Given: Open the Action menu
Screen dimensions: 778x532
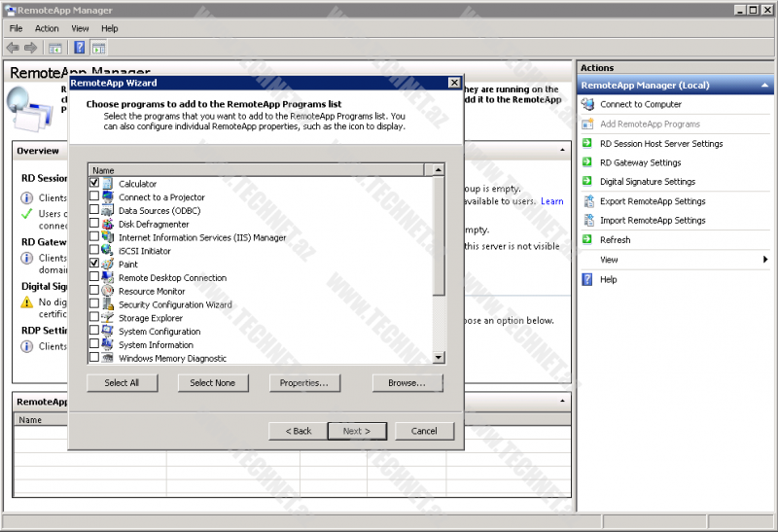Looking at the screenshot, I should point(47,29).
